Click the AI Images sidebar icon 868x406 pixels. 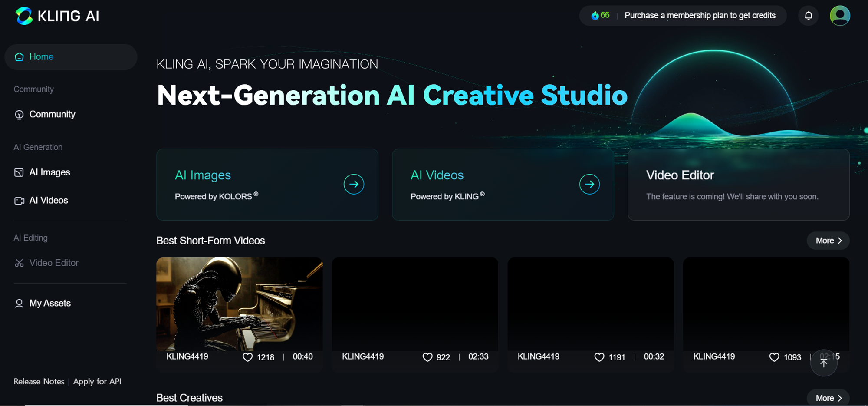[x=19, y=172]
